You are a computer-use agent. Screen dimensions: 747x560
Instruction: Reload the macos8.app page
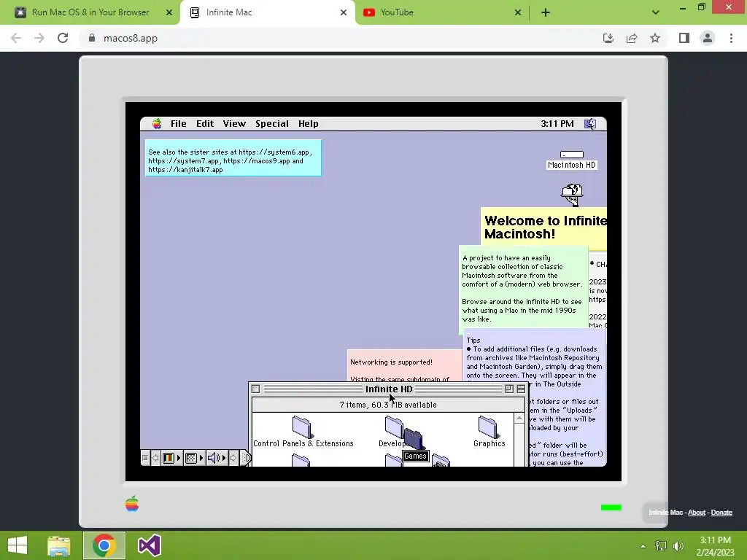point(63,38)
